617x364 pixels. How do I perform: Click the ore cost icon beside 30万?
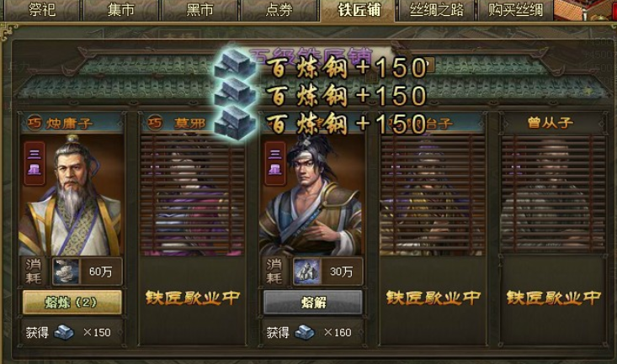307,272
